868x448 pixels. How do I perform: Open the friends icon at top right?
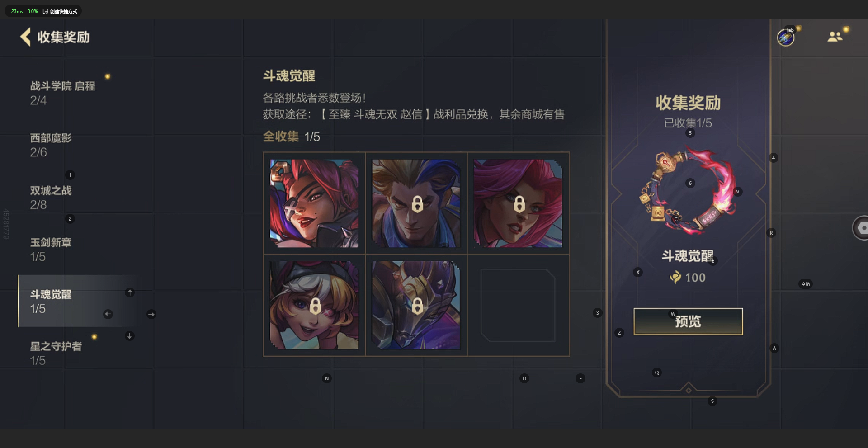click(835, 37)
